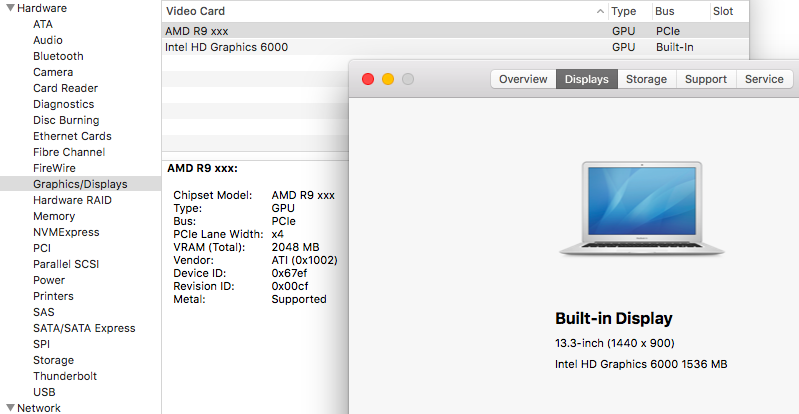Click the MacBook Air display image

[642, 208]
